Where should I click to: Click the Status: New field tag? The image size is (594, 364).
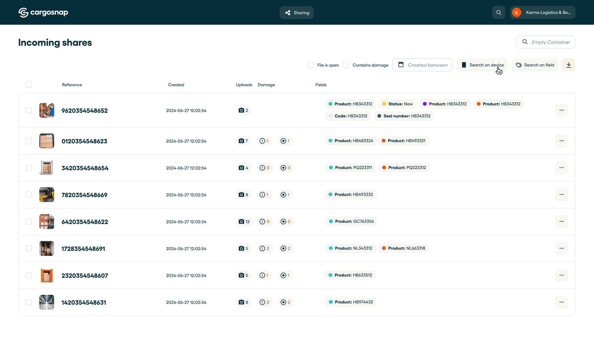397,104
